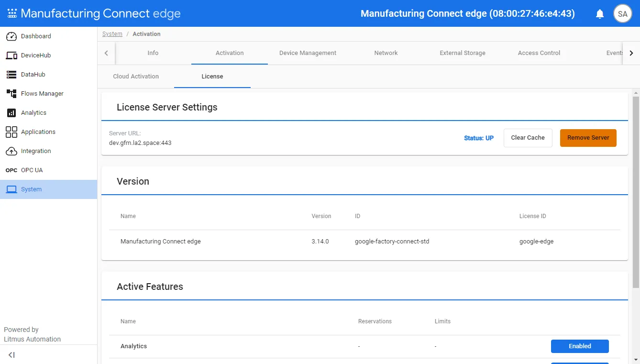This screenshot has width=640, height=364.
Task: Click the Remove Server button
Action: (x=588, y=138)
